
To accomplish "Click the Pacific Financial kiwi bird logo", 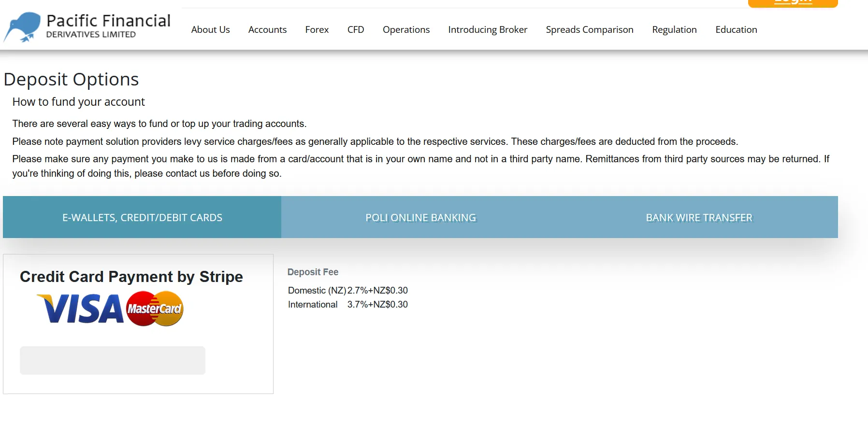I will [22, 27].
